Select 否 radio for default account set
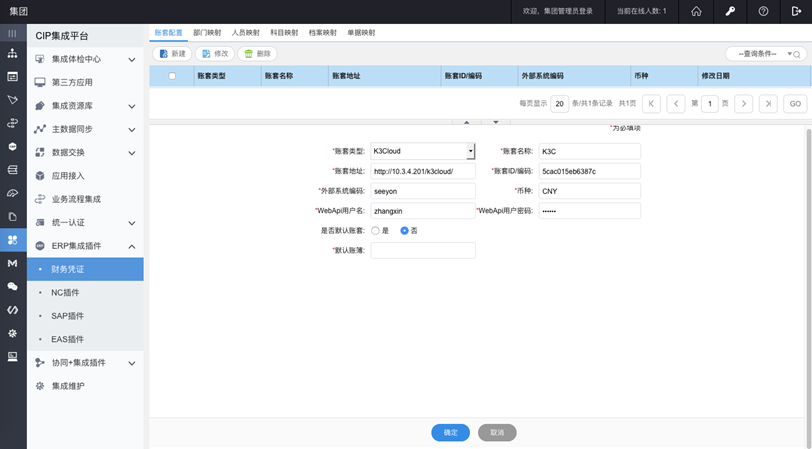 pos(404,230)
